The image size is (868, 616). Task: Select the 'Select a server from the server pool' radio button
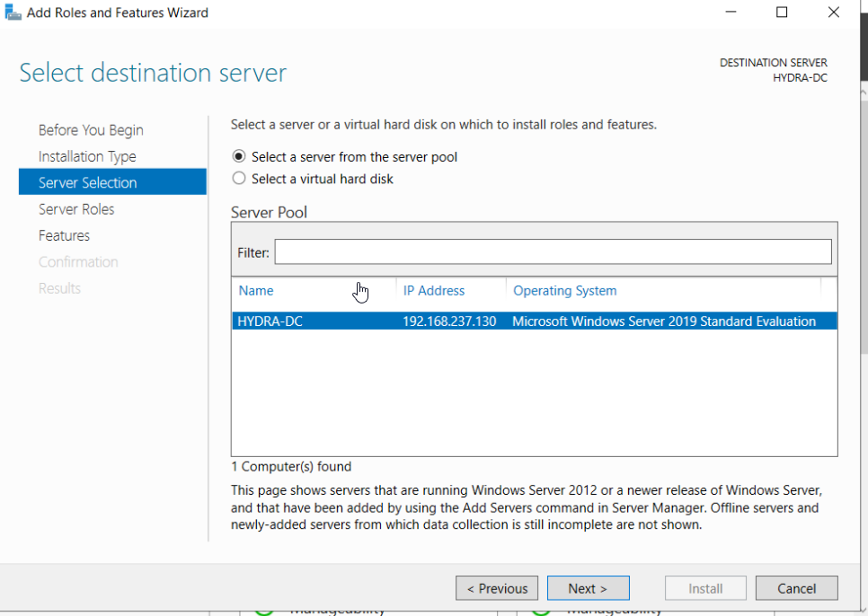239,156
